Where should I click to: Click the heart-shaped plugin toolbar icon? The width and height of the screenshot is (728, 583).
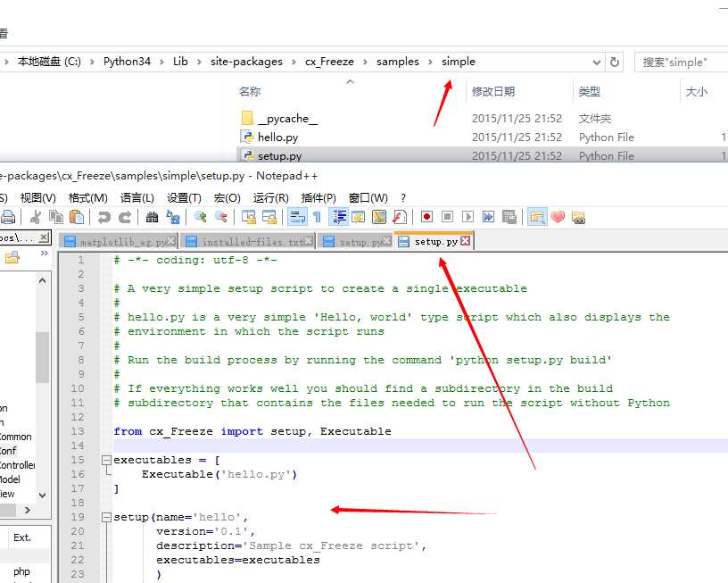click(x=558, y=217)
